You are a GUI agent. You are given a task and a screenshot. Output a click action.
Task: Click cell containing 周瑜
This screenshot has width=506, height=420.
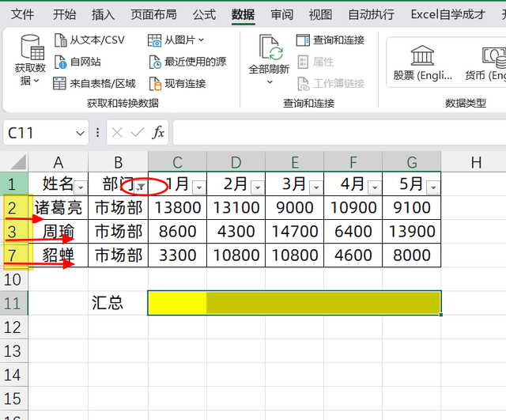pyautogui.click(x=58, y=232)
